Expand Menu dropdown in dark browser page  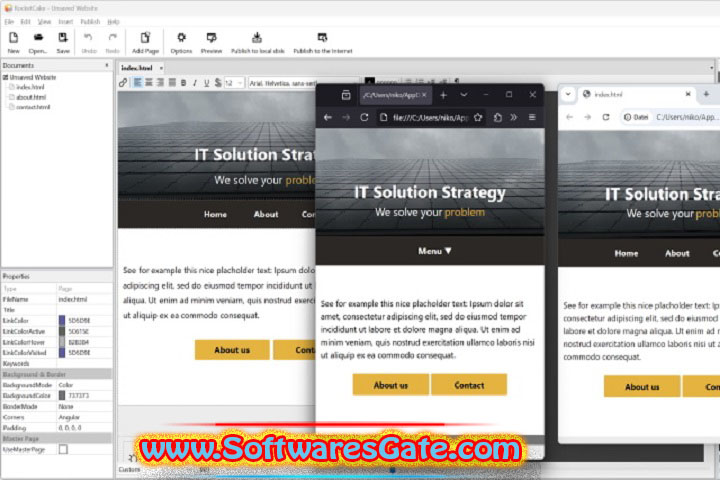[434, 251]
